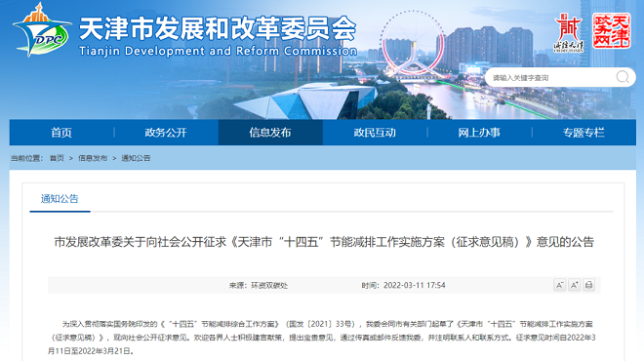Click the announcement headline text

(x=324, y=242)
